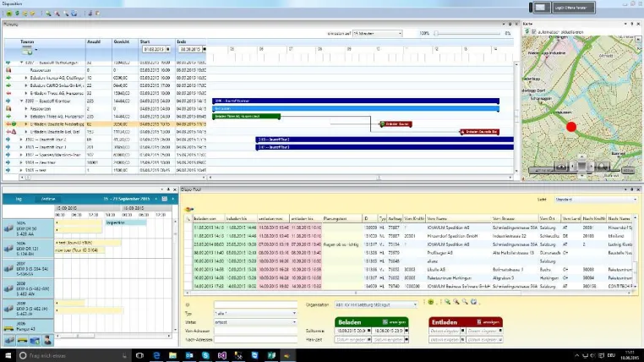Expand the Beladen CAIRO Swiss GmbH row
Image resolution: width=644 pixels, height=362 pixels.
click(26, 86)
